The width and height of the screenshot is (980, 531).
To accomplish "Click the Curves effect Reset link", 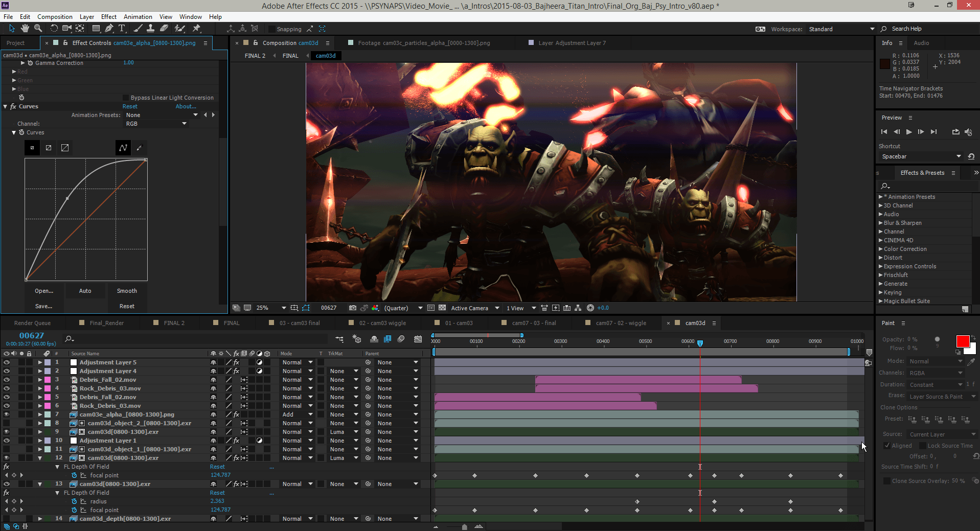I will tap(130, 106).
